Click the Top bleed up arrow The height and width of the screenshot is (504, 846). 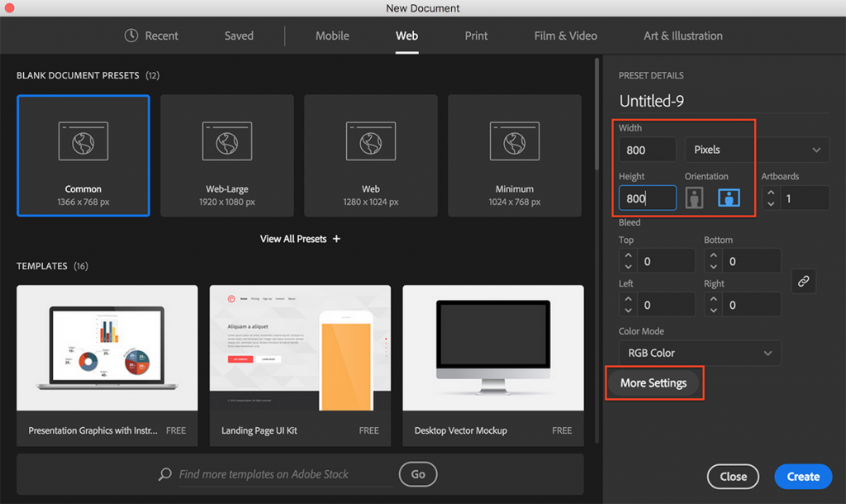(x=629, y=256)
